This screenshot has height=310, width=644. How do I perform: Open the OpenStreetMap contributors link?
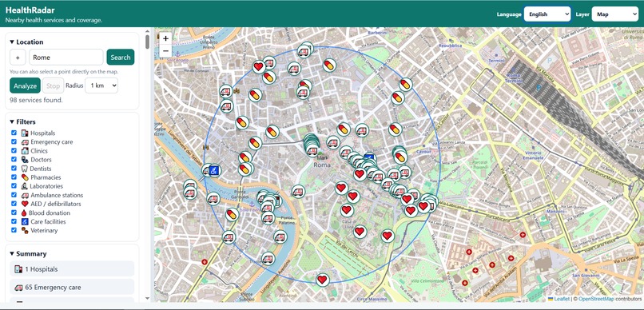pos(596,299)
